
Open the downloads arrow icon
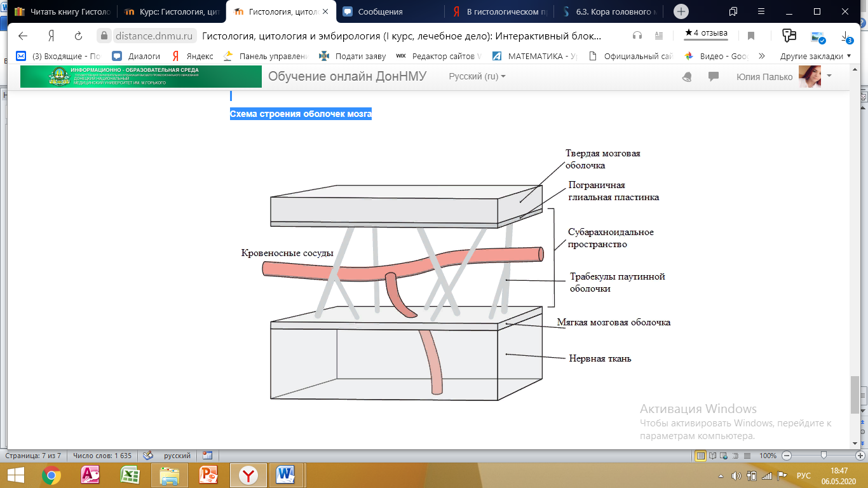(x=845, y=36)
